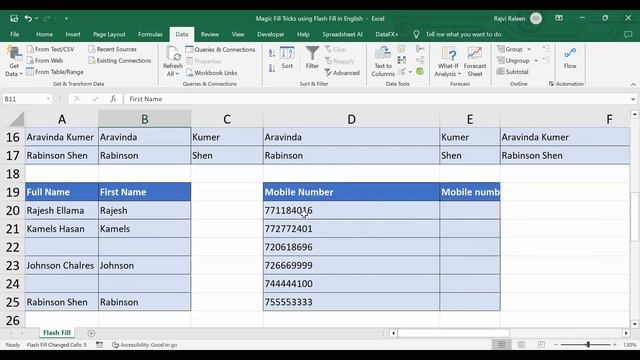Select column D header
640x360 pixels.
click(x=351, y=119)
